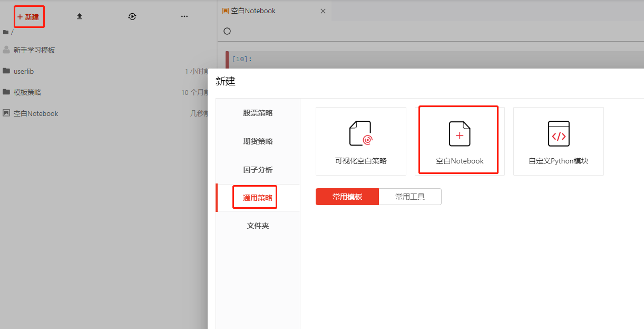Switch to the 常用模板 tab
The image size is (644, 329).
[x=347, y=196]
